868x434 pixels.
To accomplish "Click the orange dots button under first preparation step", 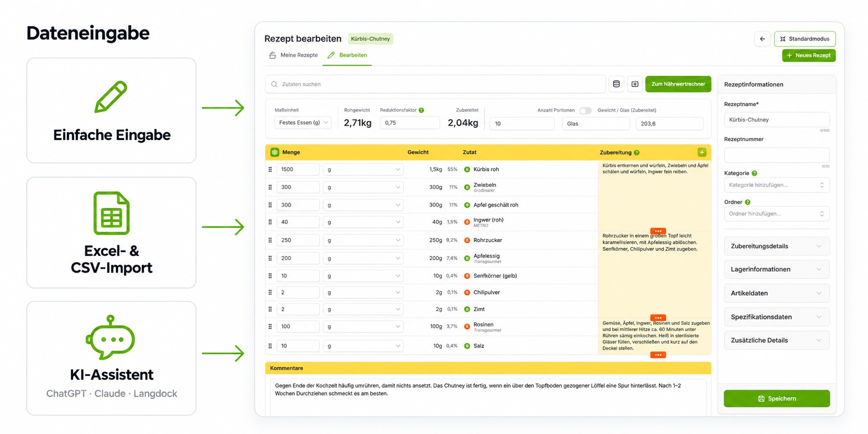I will 658,231.
